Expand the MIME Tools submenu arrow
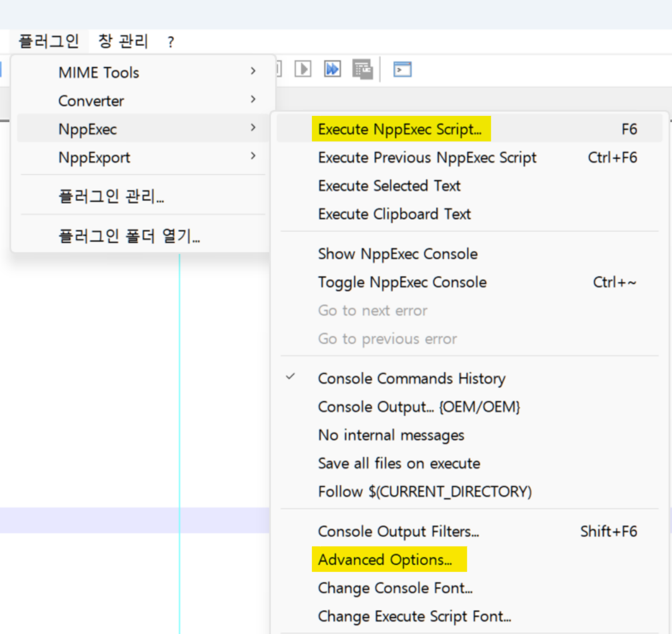The height and width of the screenshot is (634, 672). point(253,71)
